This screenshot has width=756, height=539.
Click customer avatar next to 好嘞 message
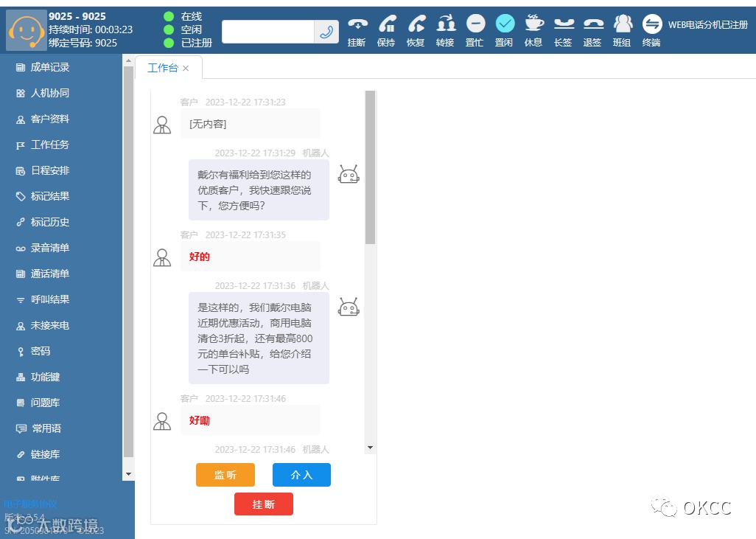coord(162,421)
